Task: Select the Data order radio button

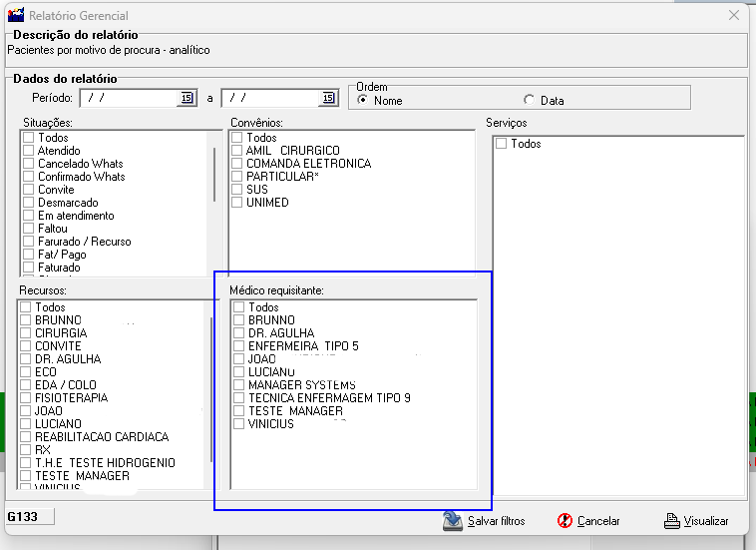Action: pos(529,100)
